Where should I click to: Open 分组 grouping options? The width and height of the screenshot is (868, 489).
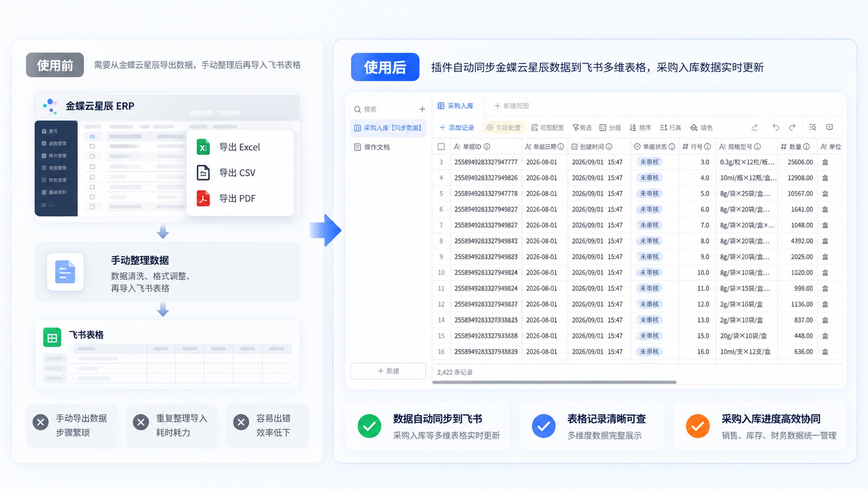pos(610,127)
